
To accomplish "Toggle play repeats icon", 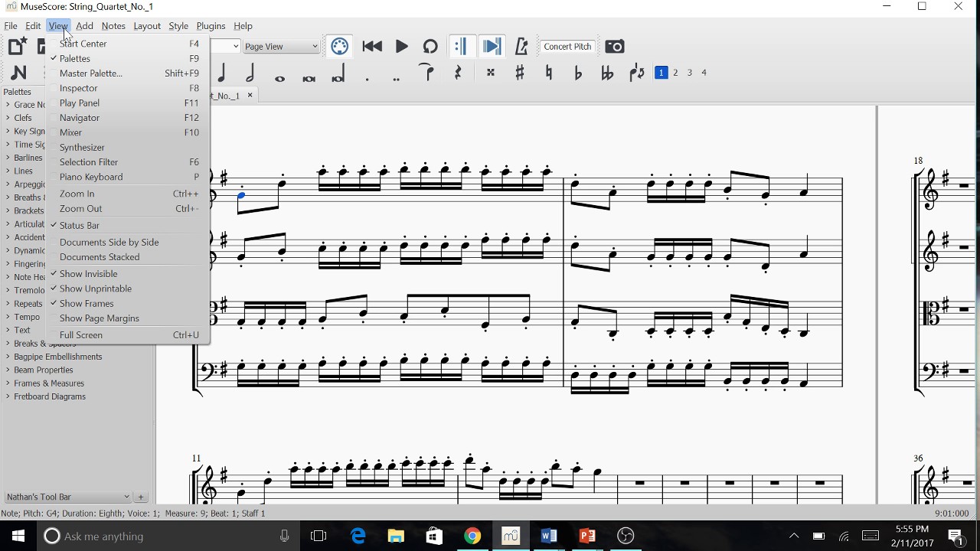I will coord(460,47).
